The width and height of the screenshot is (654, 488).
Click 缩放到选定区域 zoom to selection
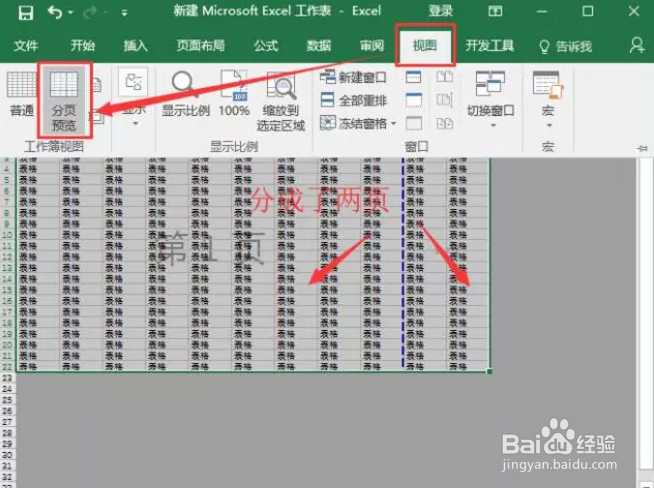(x=281, y=101)
